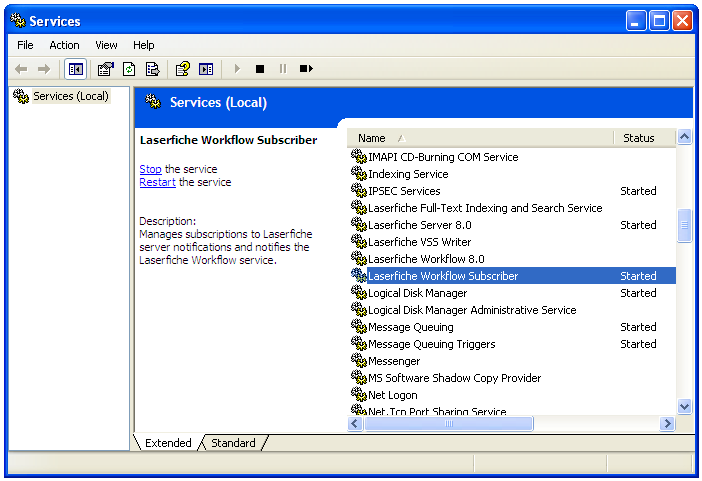This screenshot has width=702, height=481.
Task: Click gear icon beside Logical Disk Manager Administrative Service
Action: [359, 310]
